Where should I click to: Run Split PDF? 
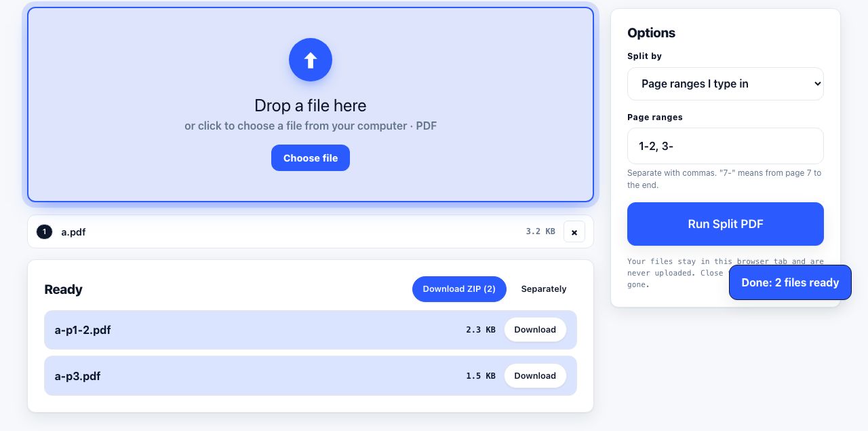[726, 224]
